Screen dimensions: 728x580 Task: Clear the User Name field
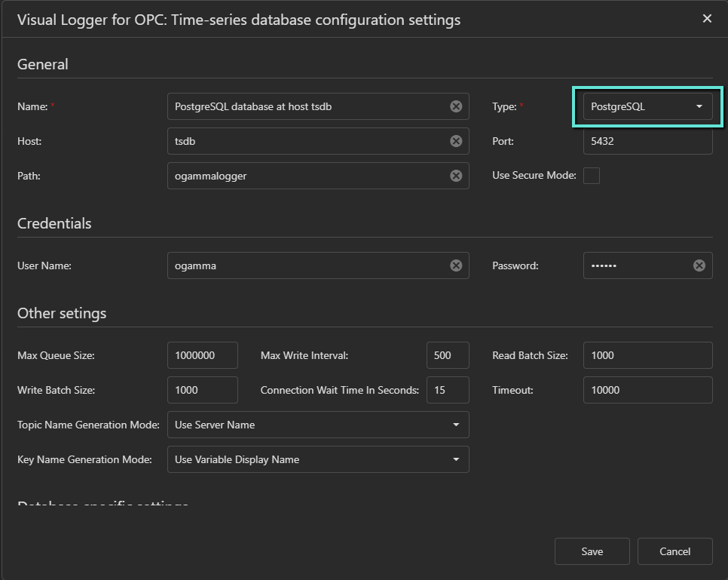[x=456, y=265]
